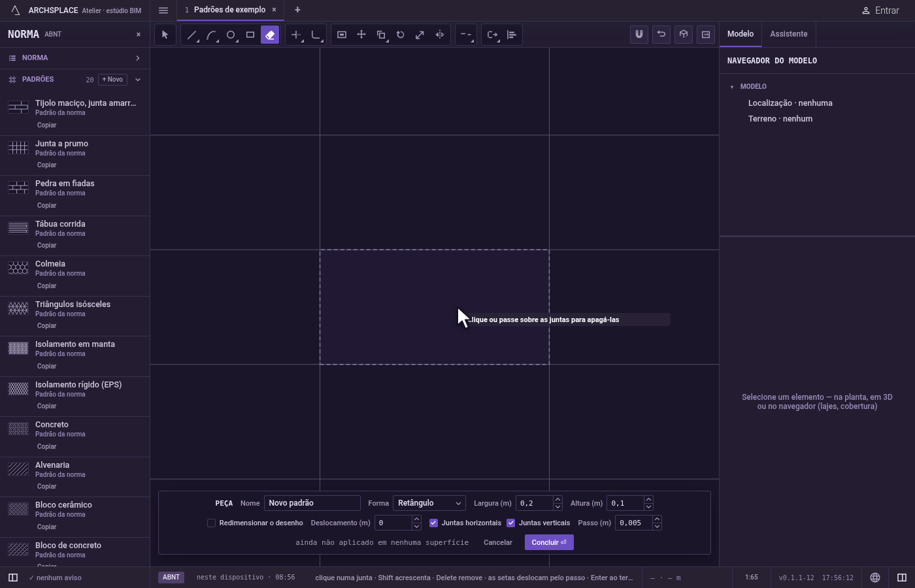Enable Redimensionar o desenho checkbox
The image size is (915, 588).
pos(211,523)
